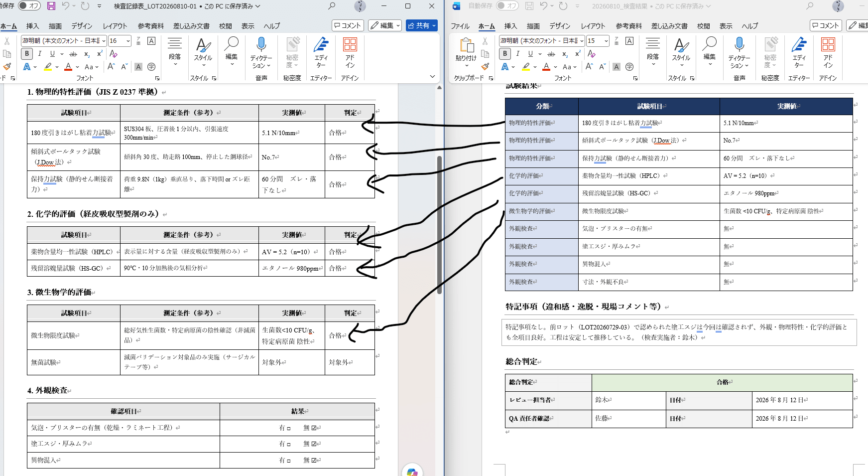Open the 表示 tab in the 検査結果 window
Screen dimensions: 868x476
click(726, 26)
